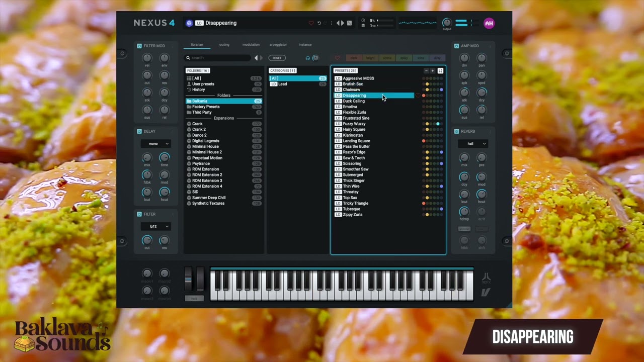This screenshot has width=644, height=362.
Task: Toggle the 'spiky' tag filter
Action: coord(404,58)
